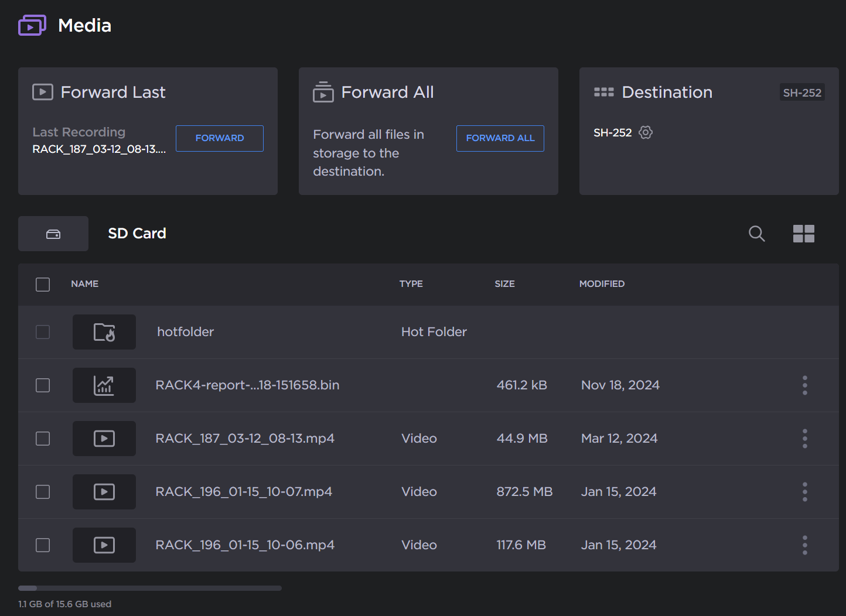Viewport: 846px width, 616px height.
Task: Open options menu for RACK_196_01-15_10-06.mp4
Action: click(804, 545)
